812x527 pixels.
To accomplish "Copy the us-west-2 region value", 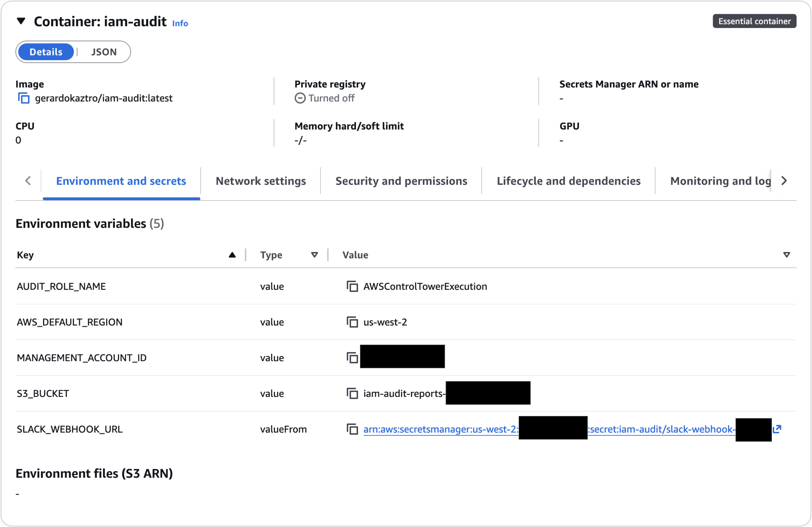I will [x=353, y=322].
